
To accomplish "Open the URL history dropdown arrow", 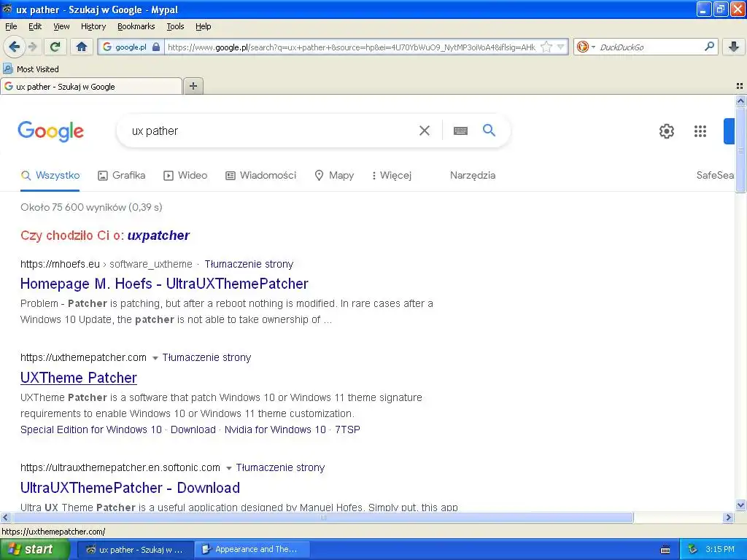I will pyautogui.click(x=561, y=47).
